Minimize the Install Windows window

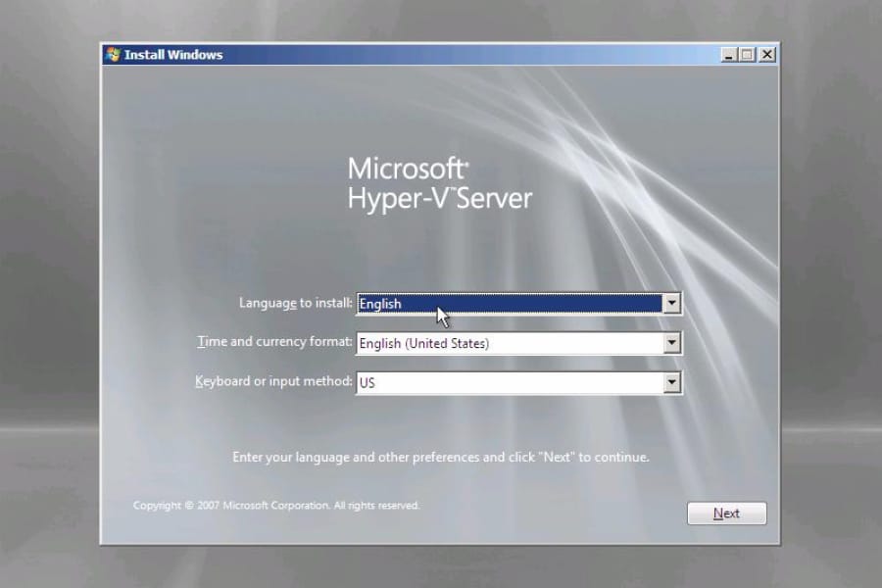click(x=729, y=55)
